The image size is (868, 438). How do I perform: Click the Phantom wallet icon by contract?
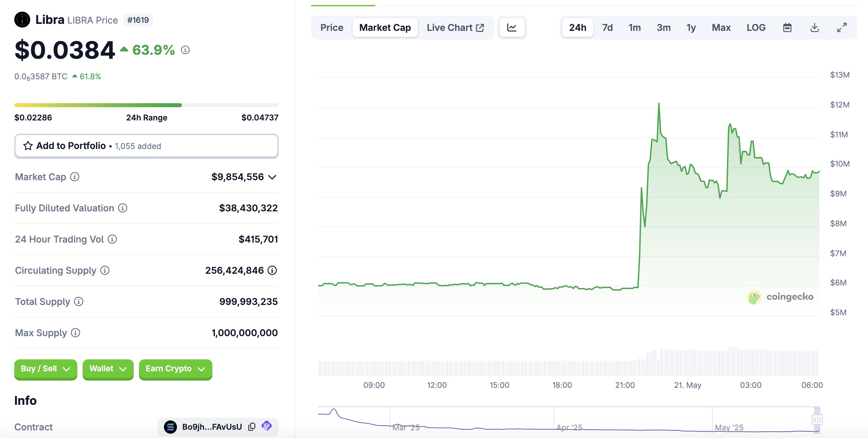tap(266, 426)
